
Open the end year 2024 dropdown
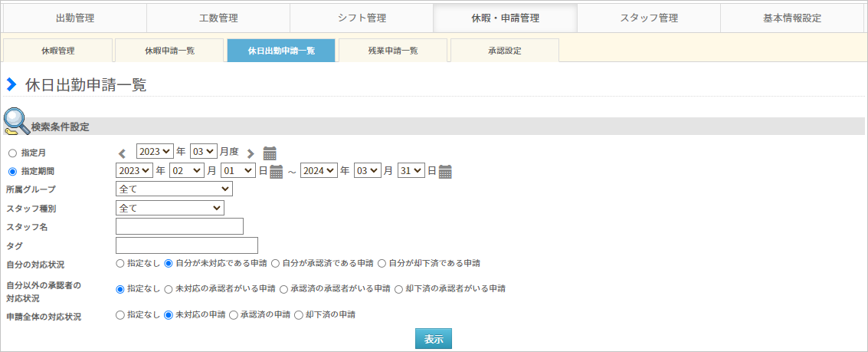(319, 171)
